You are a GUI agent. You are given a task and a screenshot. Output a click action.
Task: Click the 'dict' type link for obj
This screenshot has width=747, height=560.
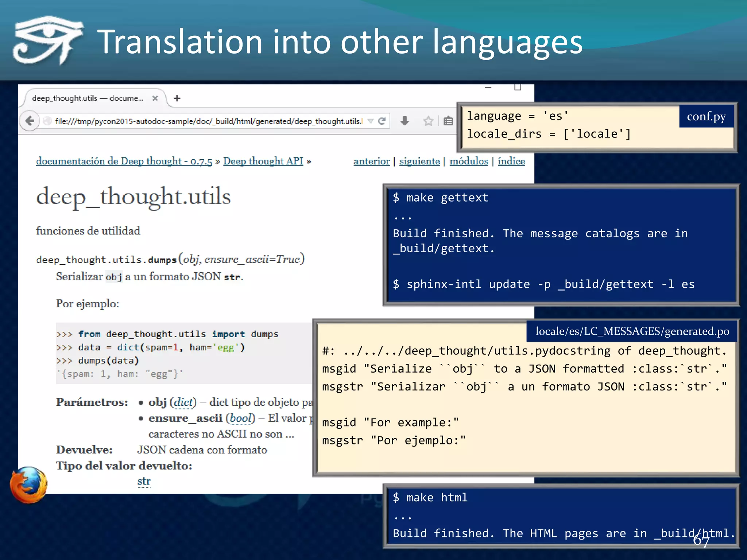coord(183,402)
